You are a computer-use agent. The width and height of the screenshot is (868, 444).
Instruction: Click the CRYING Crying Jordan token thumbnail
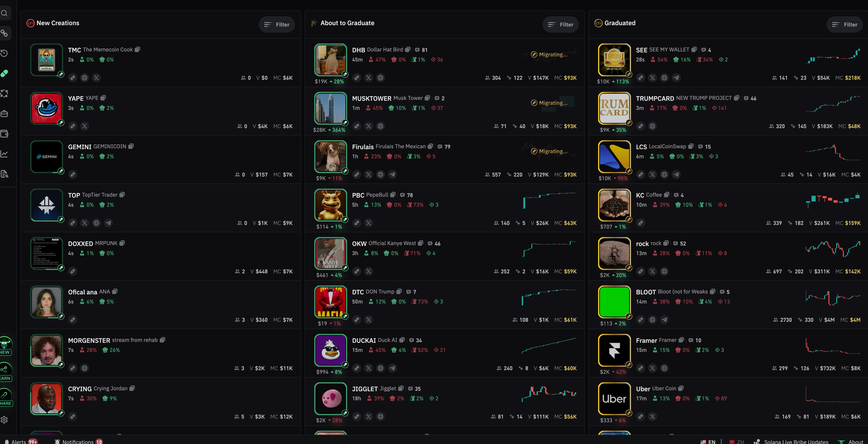pyautogui.click(x=46, y=398)
